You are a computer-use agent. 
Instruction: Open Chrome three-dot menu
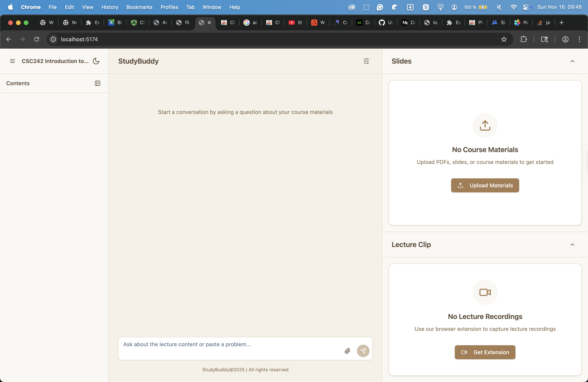[x=579, y=39]
